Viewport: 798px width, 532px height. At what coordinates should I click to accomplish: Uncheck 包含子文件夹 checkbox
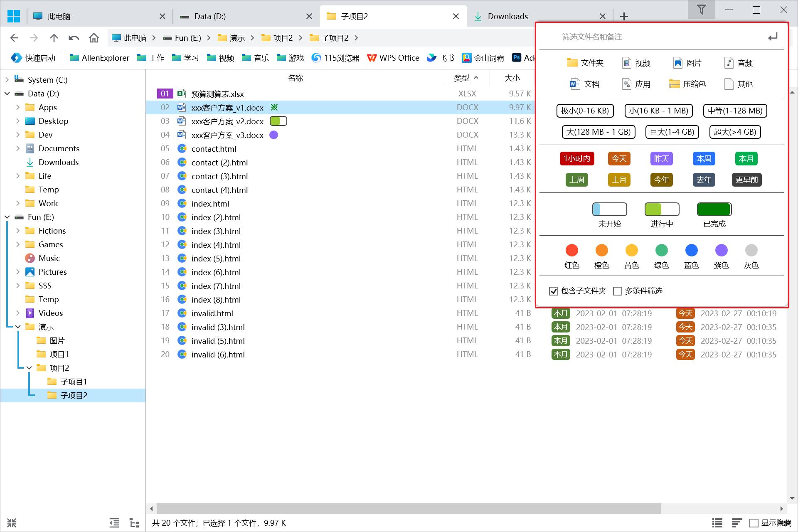coord(554,291)
